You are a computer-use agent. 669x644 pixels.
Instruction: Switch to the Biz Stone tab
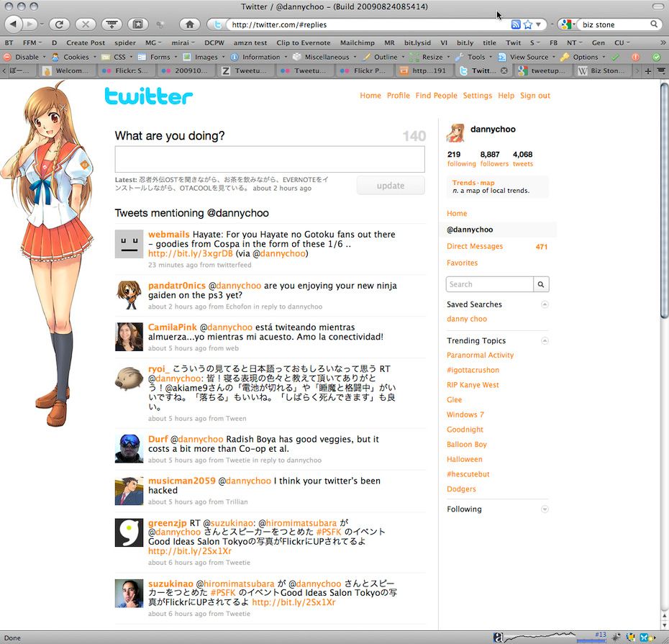pos(606,71)
